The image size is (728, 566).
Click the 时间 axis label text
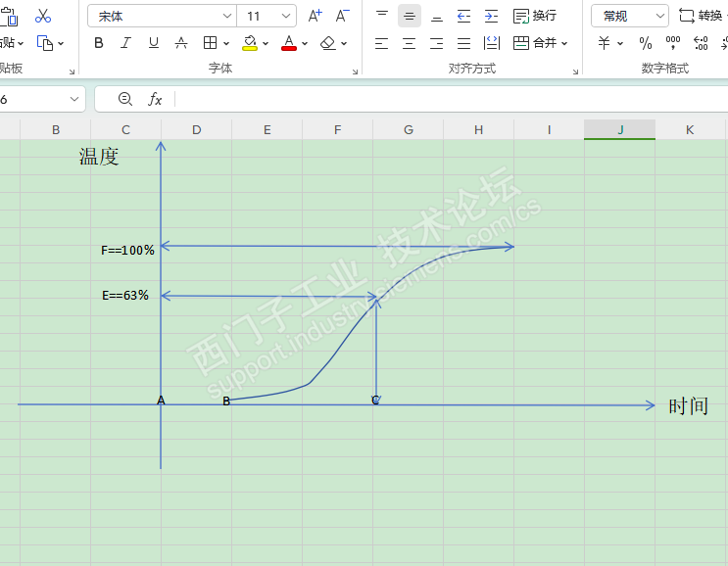688,406
